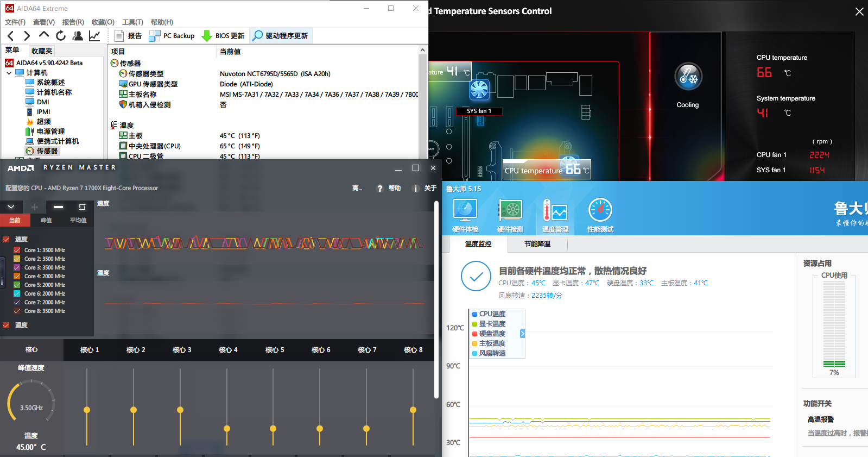The height and width of the screenshot is (457, 868).
Task: Open 硬件检测 hardware detection icon
Action: [x=510, y=210]
